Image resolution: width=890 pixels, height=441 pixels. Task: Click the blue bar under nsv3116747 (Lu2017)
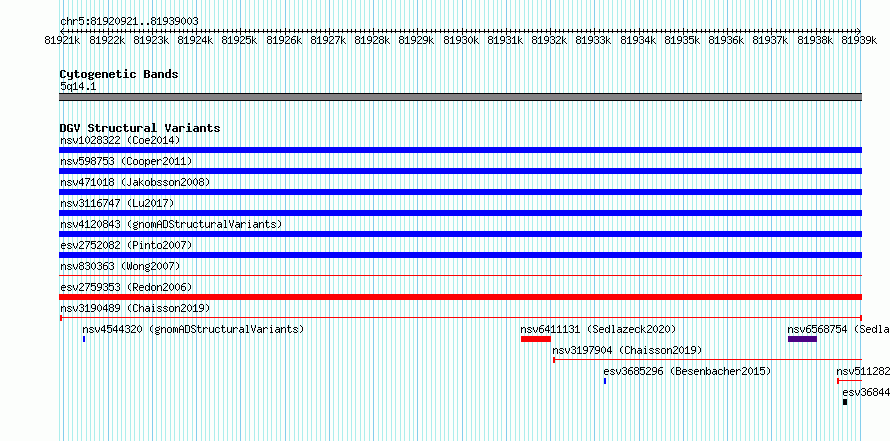460,213
